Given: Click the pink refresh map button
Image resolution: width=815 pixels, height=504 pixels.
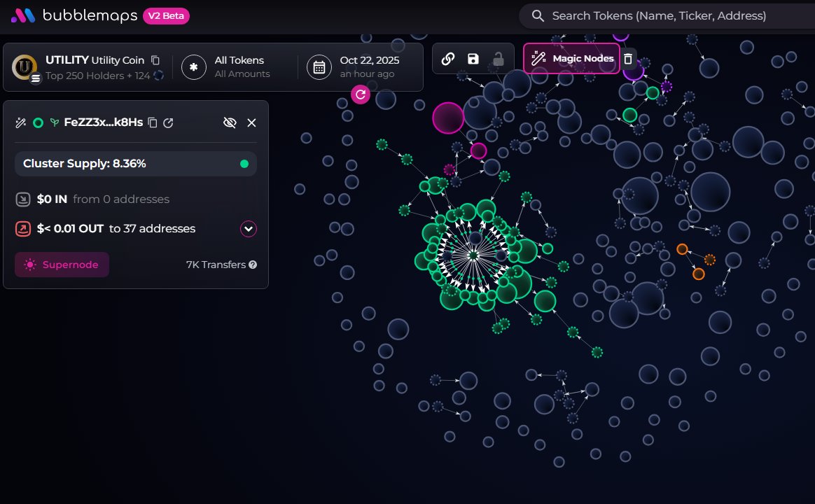Looking at the screenshot, I should (x=361, y=94).
